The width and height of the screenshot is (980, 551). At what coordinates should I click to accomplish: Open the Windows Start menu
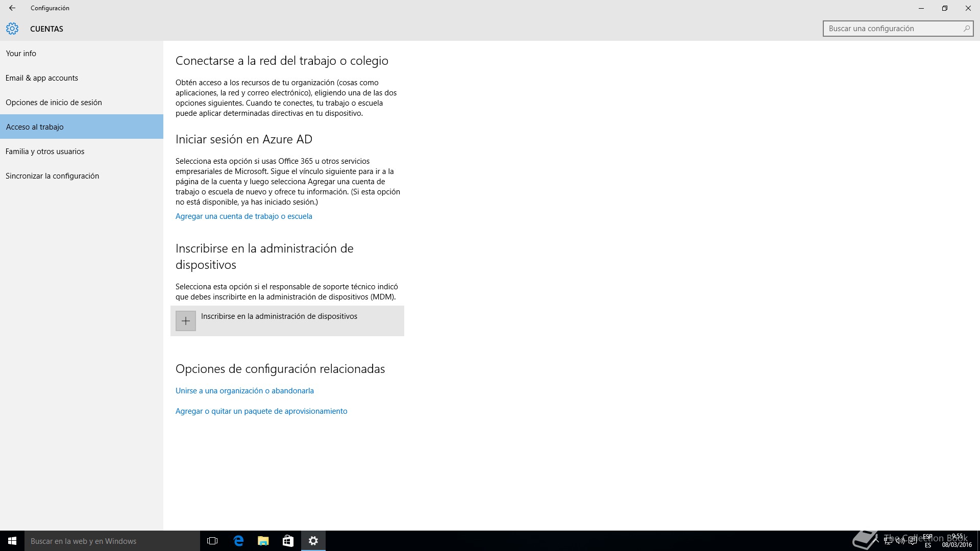pyautogui.click(x=12, y=541)
